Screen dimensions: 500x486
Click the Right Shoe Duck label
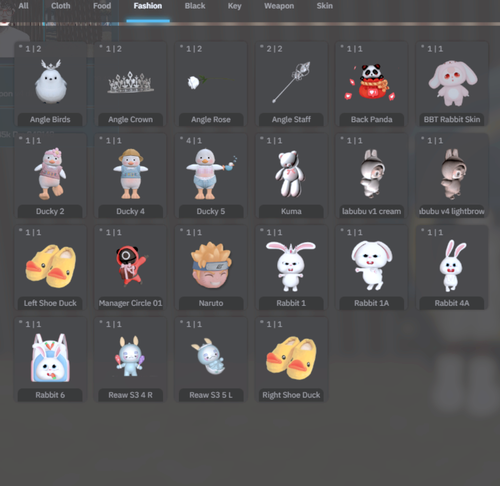click(291, 395)
